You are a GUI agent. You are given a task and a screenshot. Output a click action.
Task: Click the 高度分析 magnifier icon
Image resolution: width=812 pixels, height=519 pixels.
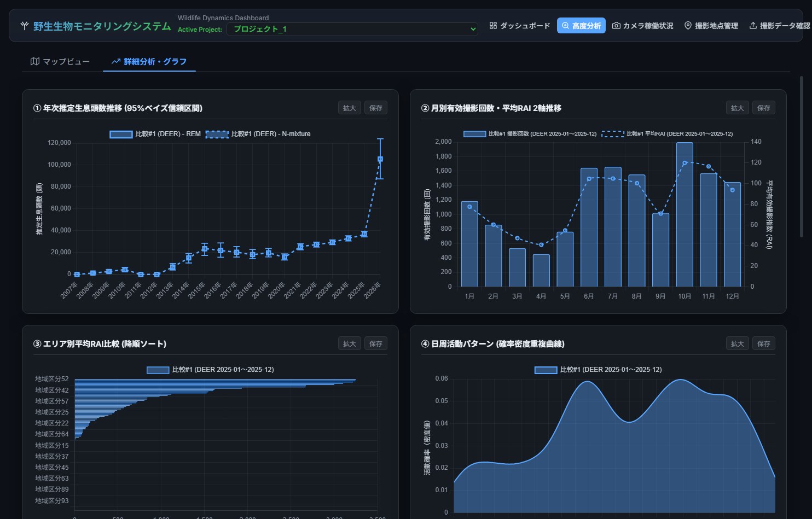[565, 26]
